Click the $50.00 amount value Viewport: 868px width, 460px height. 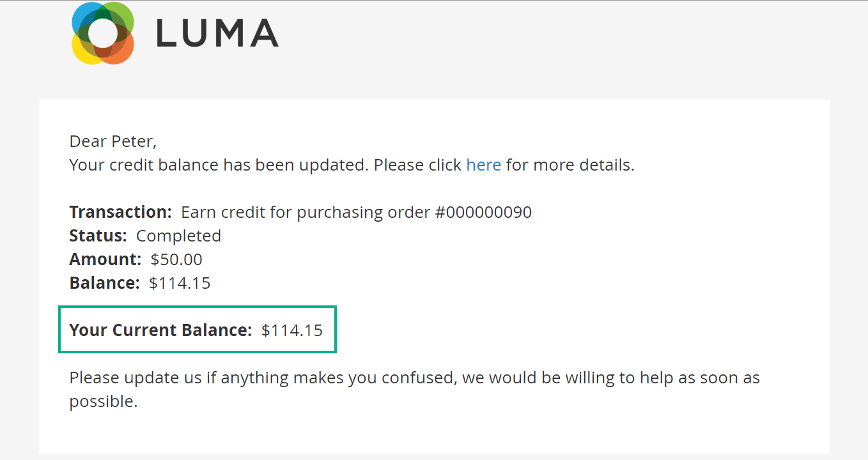point(176,259)
